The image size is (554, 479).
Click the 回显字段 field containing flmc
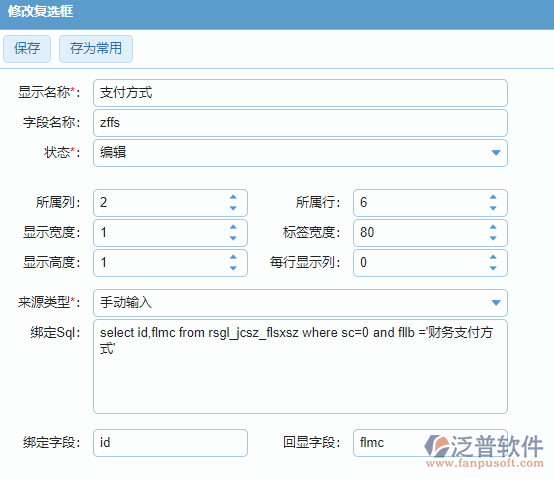click(430, 443)
